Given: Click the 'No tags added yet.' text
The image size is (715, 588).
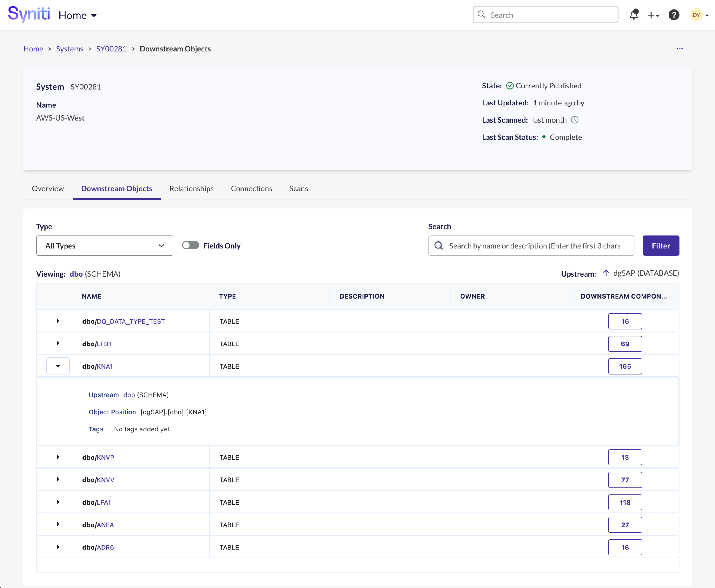Looking at the screenshot, I should point(143,429).
